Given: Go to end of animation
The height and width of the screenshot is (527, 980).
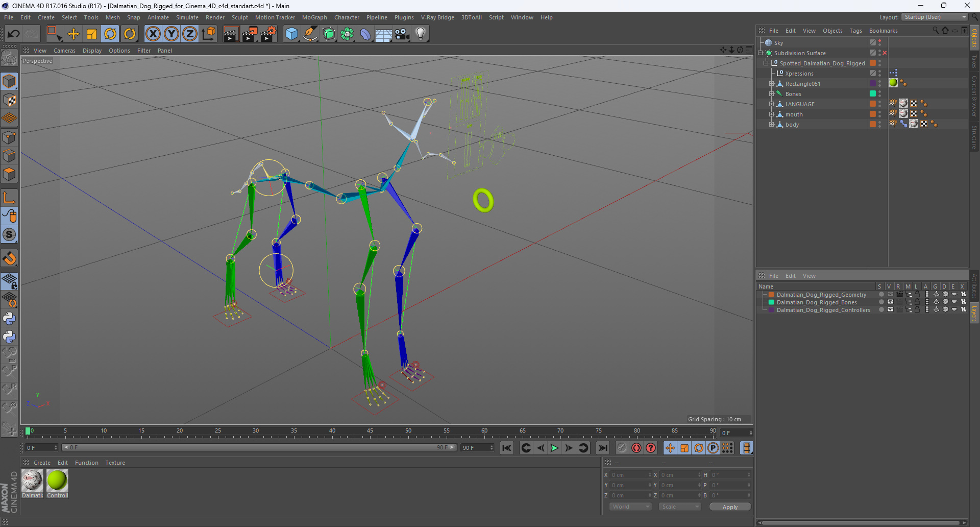Looking at the screenshot, I should point(603,448).
